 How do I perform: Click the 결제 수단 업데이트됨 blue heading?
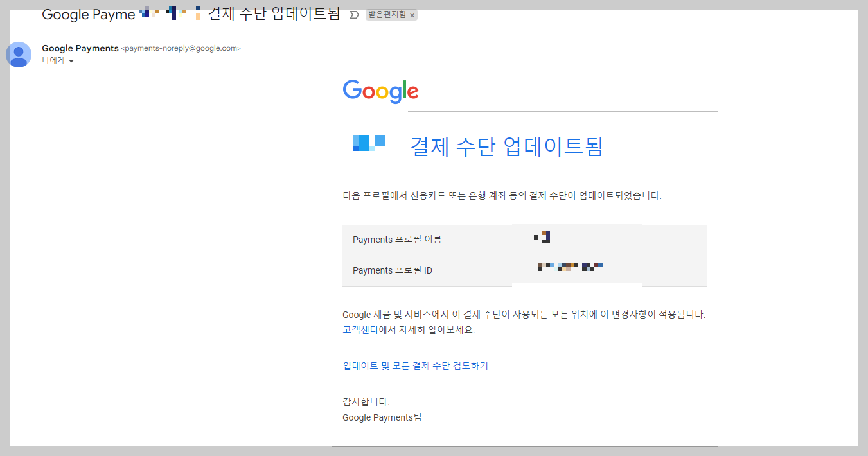coord(507,146)
